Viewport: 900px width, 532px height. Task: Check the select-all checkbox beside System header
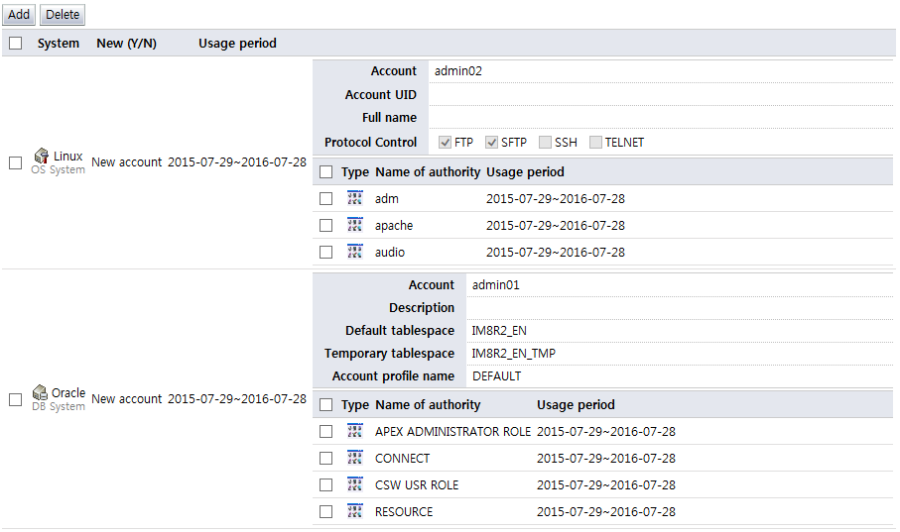[x=15, y=43]
